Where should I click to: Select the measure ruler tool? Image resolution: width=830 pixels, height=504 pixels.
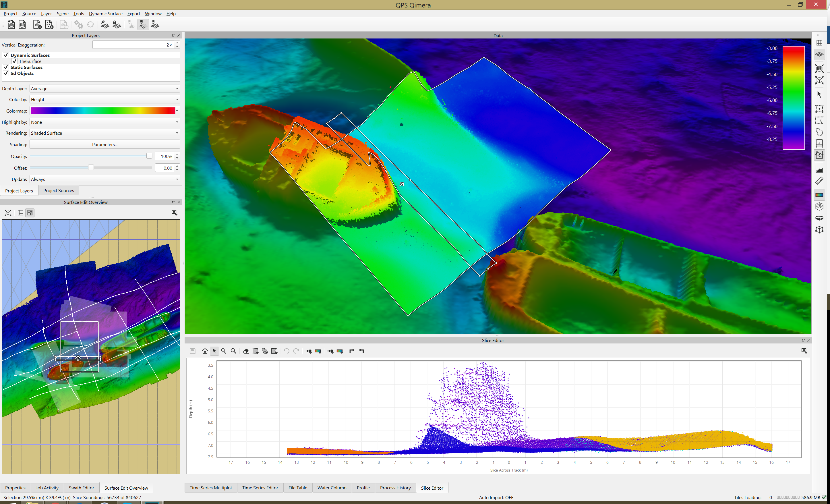point(819,181)
